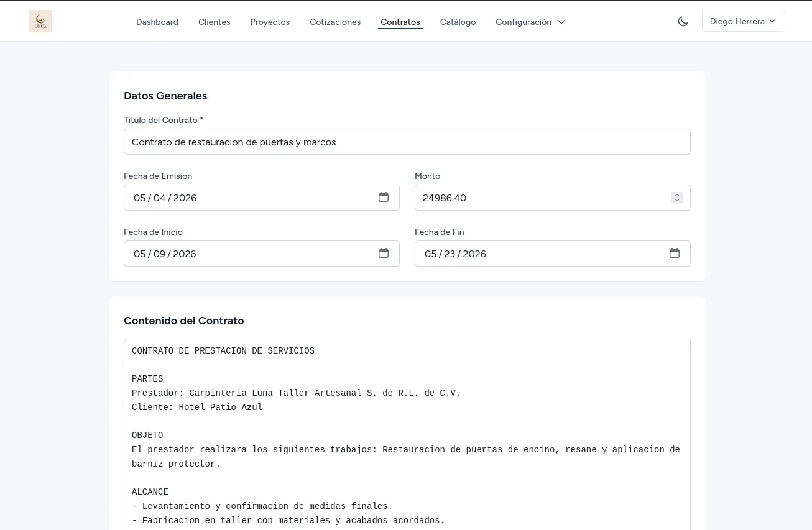Viewport: 812px width, 530px height.
Task: Open Diego Herrera user menu
Action: pos(743,21)
